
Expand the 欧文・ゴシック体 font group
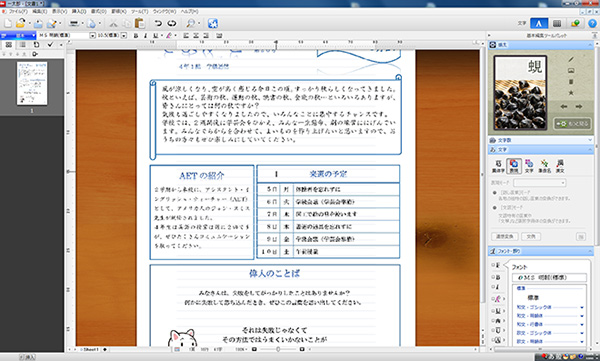582,333
